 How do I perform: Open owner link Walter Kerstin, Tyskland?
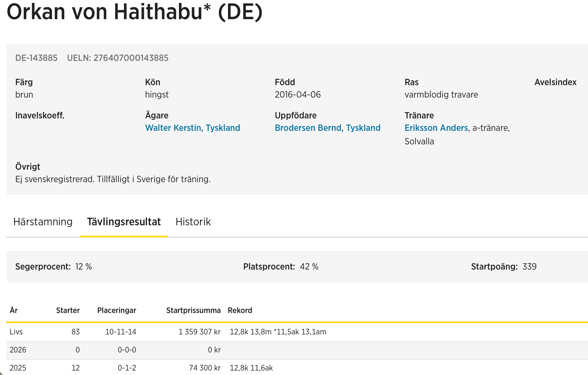click(192, 128)
